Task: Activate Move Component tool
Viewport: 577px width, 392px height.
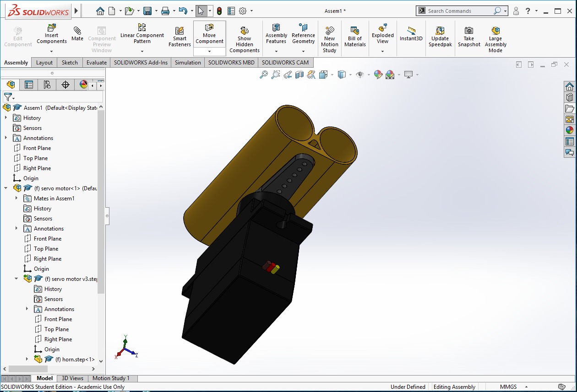Action: [209, 34]
